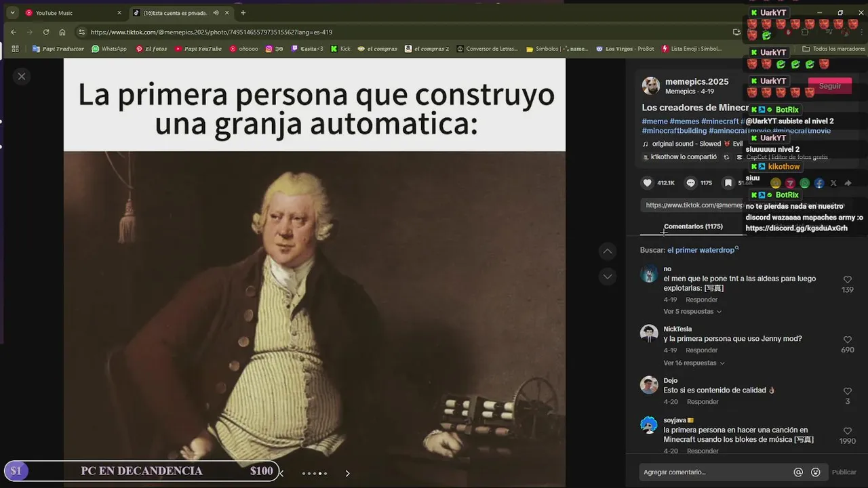
Task: Open the Papi Traductor bookmark
Action: point(58,49)
